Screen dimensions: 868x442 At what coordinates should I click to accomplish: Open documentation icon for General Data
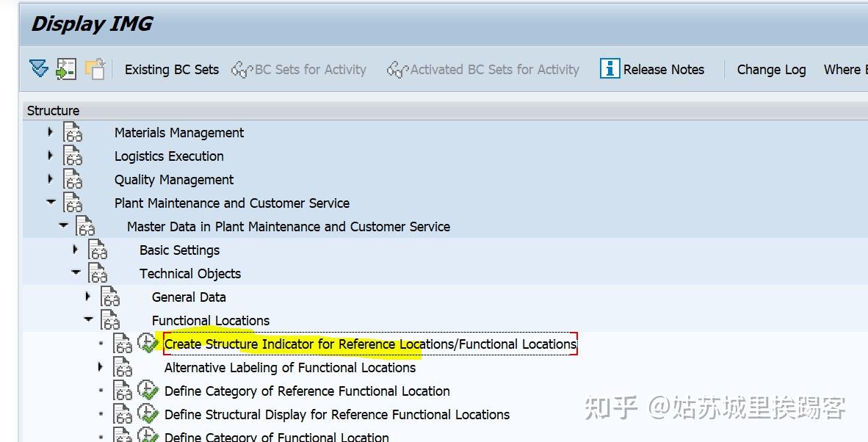click(x=109, y=297)
